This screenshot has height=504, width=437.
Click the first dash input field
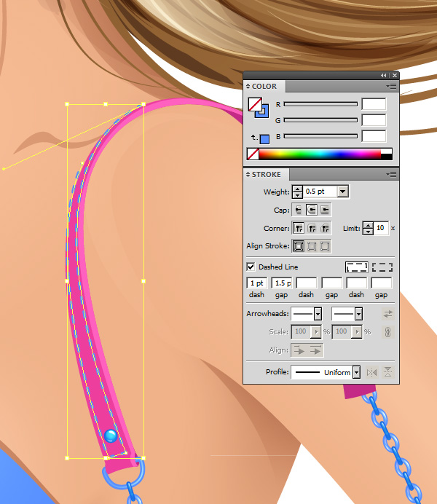point(256,283)
